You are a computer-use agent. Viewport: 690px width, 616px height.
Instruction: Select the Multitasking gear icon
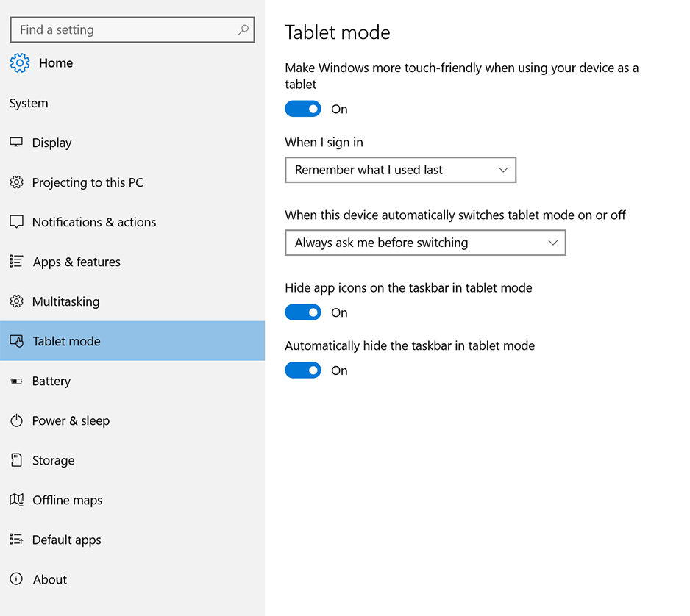(x=15, y=301)
